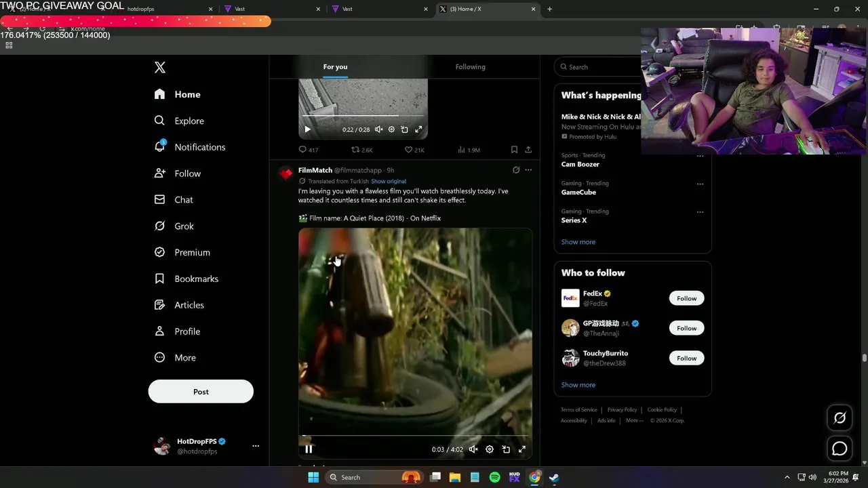The width and height of the screenshot is (868, 488).
Task: Open Home from the sidebar
Action: tap(177, 94)
